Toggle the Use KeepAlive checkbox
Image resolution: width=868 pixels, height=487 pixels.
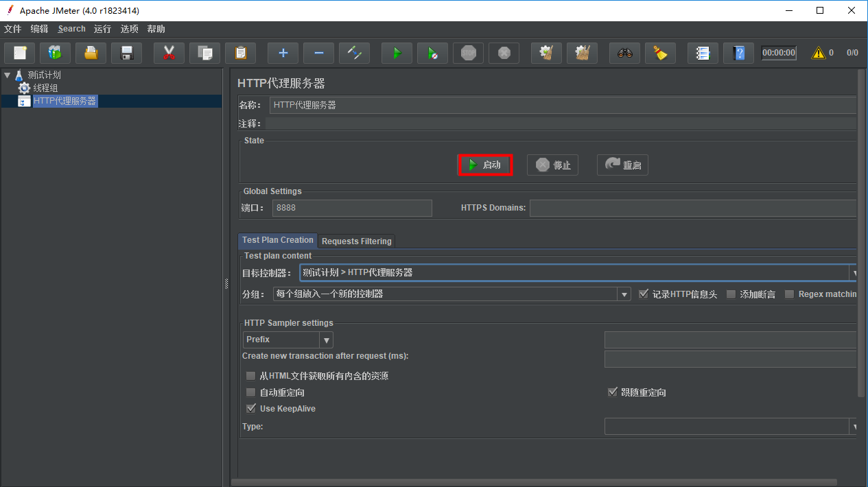point(250,409)
